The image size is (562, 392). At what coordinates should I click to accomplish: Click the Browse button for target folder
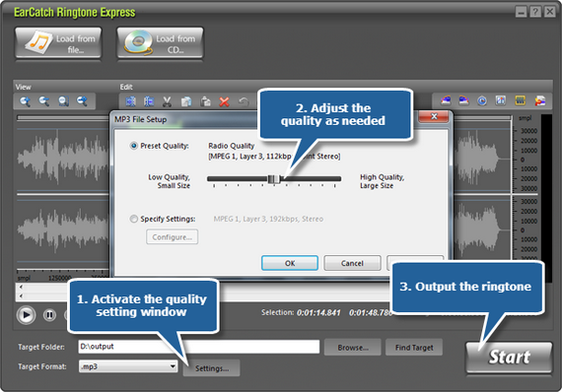tap(352, 348)
